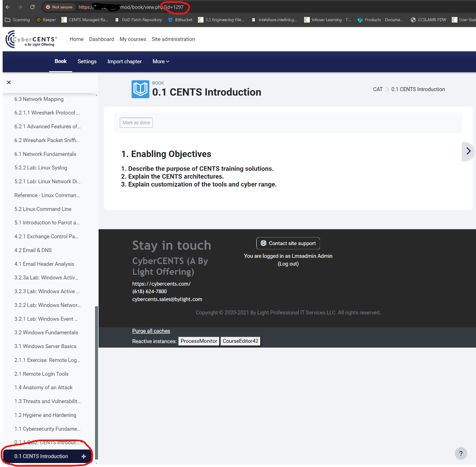Open the Scanning bookmark folder
This screenshot has height=467, width=476.
[18, 20]
